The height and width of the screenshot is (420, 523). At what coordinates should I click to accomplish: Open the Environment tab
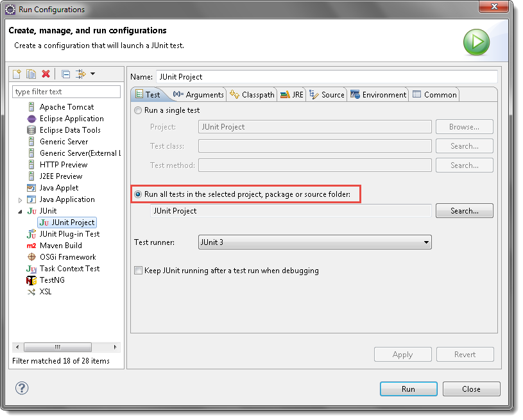pyautogui.click(x=378, y=95)
